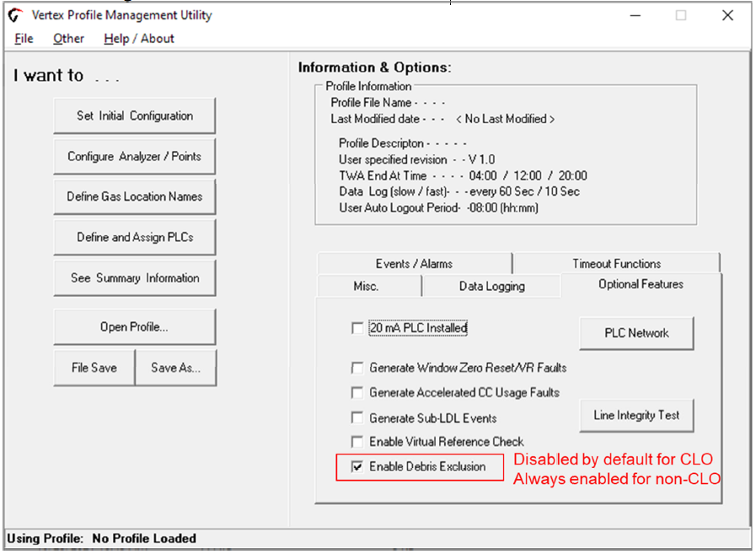
Task: Click Set Initial Configuration button
Action: coord(135,116)
